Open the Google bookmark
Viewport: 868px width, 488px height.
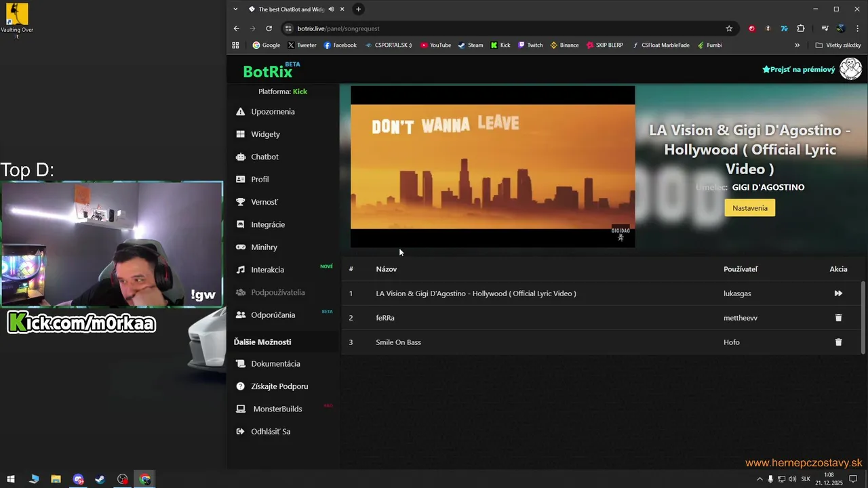click(x=266, y=45)
